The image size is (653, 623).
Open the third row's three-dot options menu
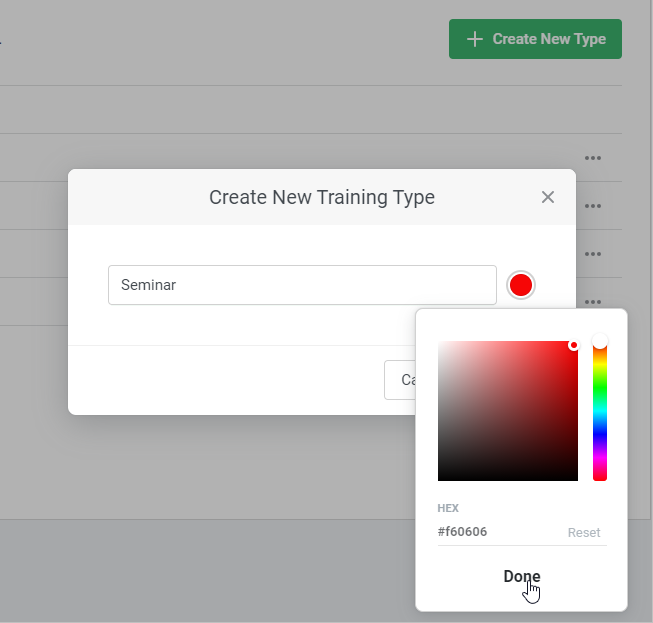[593, 254]
